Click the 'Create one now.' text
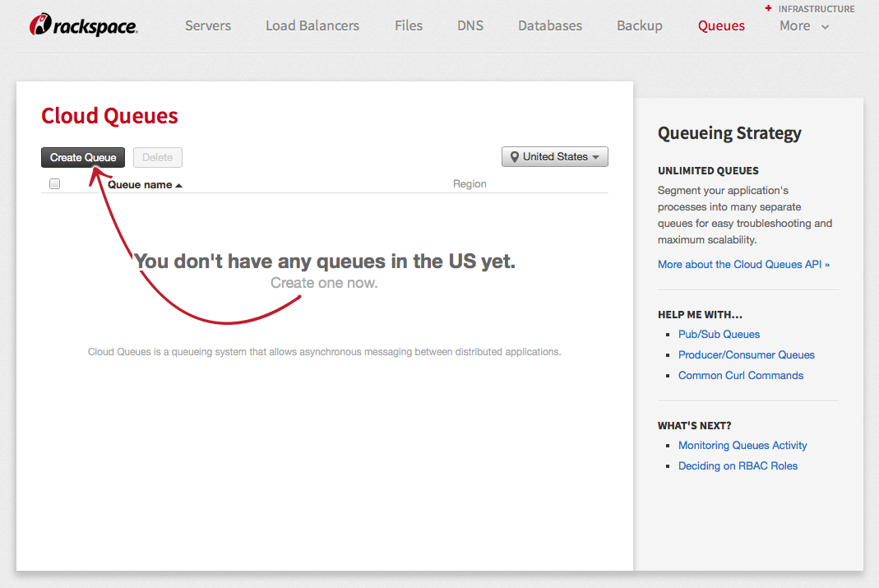The image size is (879, 588). 324,283
